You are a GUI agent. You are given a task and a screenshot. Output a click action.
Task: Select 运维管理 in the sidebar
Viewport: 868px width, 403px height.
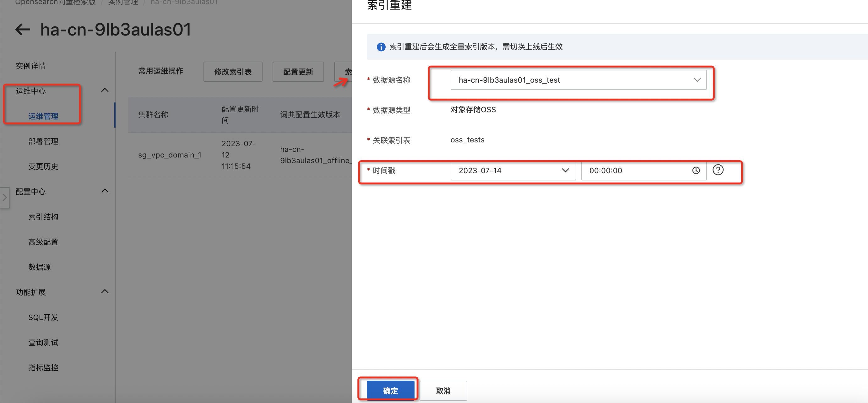(43, 116)
